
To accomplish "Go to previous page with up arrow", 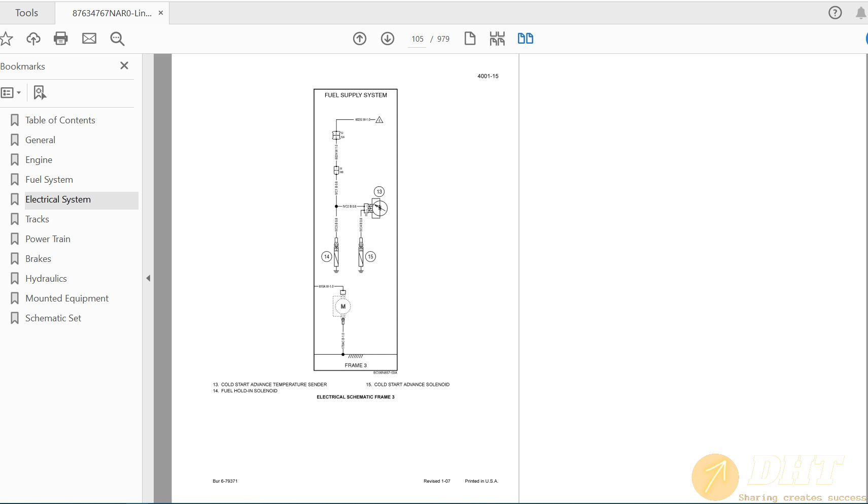I will 360,39.
